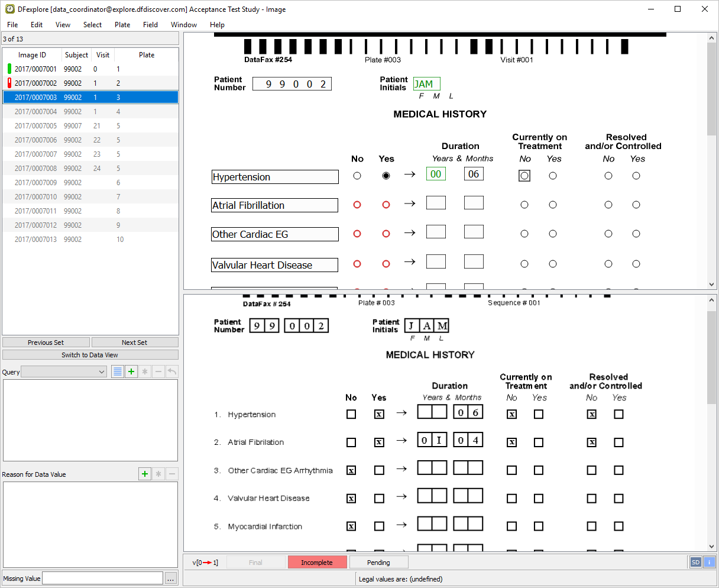Click the Missing Value input field

click(x=102, y=579)
